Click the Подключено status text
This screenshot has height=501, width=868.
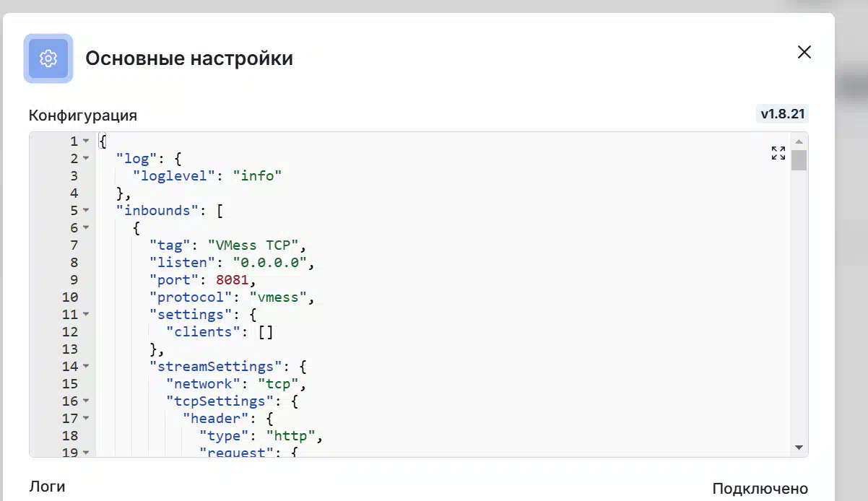[x=760, y=489]
